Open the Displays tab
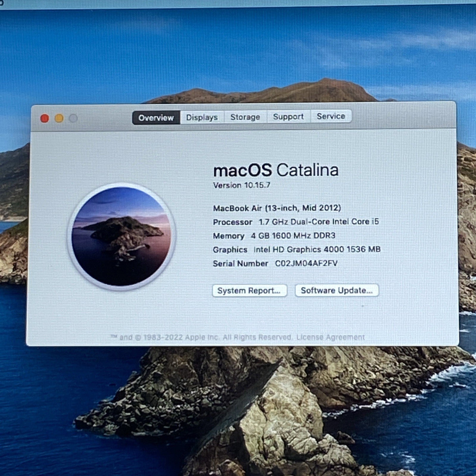The width and height of the screenshot is (476, 476). coord(202,117)
